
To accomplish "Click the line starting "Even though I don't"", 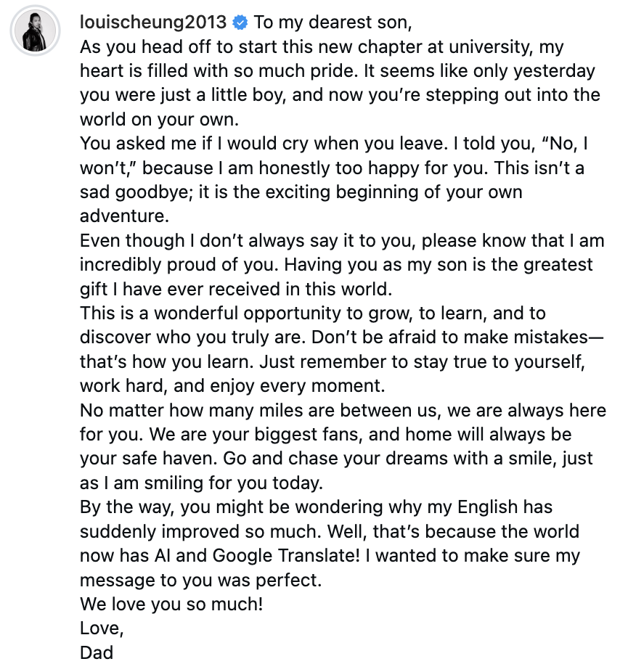I will pos(341,241).
